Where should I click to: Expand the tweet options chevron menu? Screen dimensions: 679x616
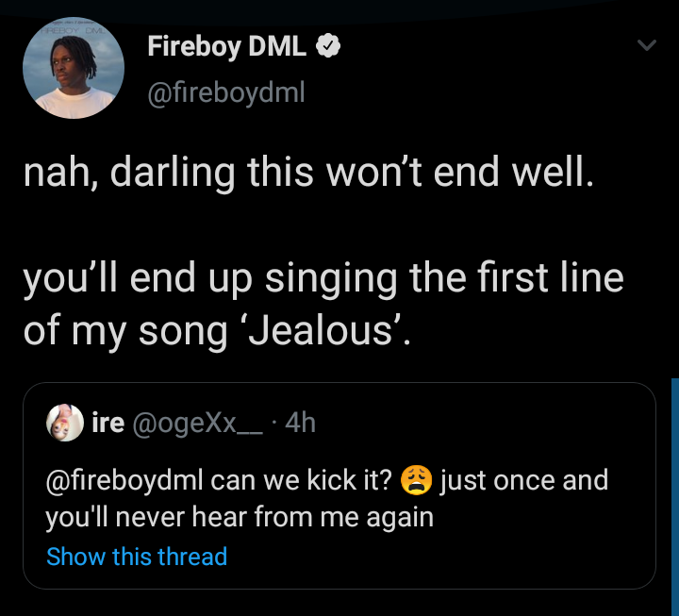click(x=645, y=45)
